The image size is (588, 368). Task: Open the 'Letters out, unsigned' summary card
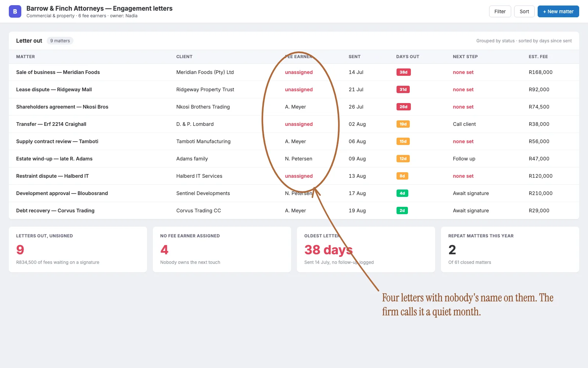tap(78, 250)
